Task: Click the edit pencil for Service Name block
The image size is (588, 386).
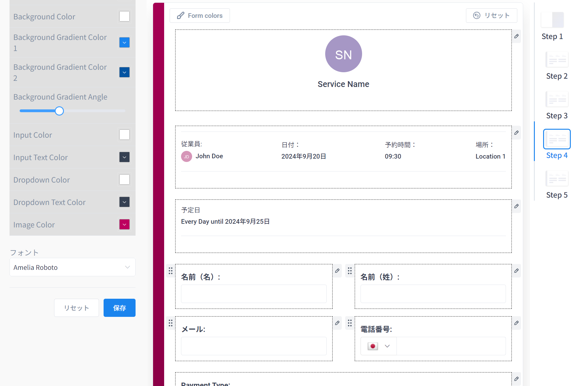Action: click(516, 36)
